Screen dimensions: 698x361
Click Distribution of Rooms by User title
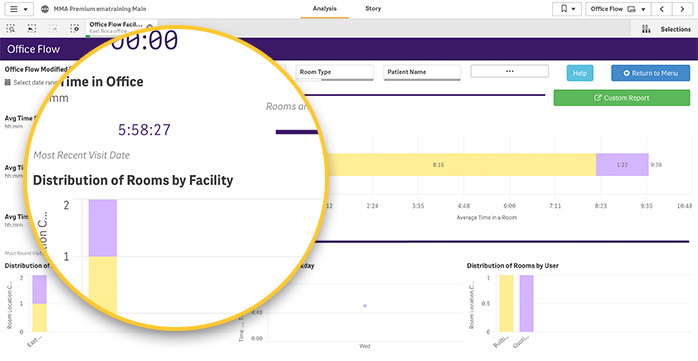(512, 266)
